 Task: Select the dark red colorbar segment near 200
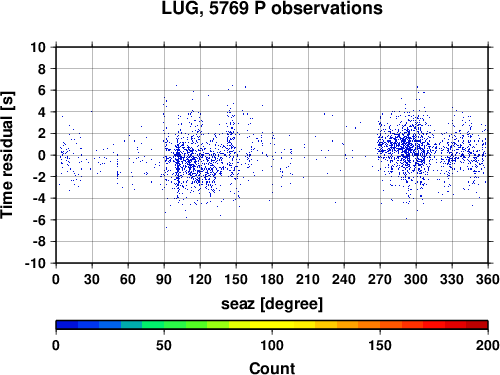477,325
